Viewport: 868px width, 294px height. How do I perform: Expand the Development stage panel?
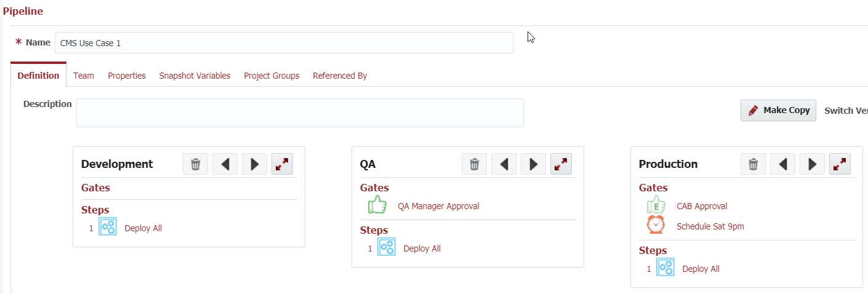(283, 164)
